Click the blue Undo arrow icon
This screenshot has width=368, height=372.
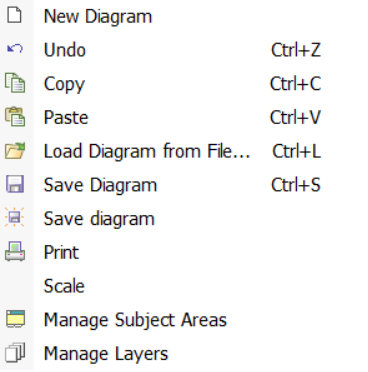coord(15,49)
